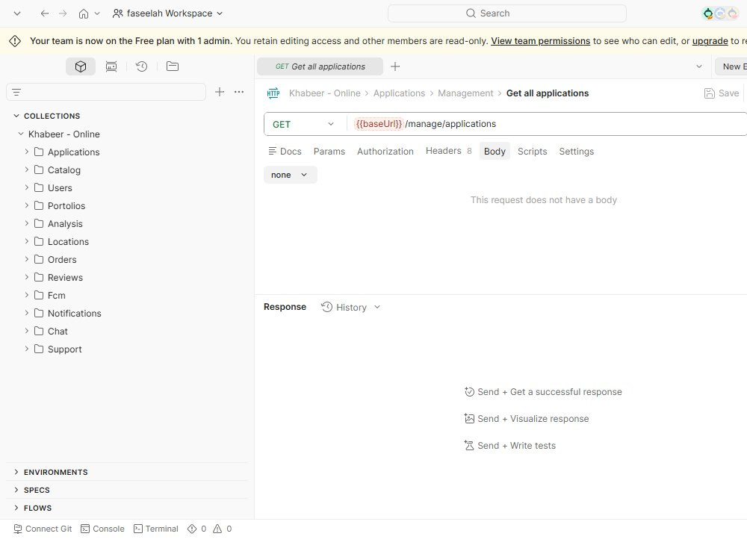Open the Files folder sidebar icon
The image size is (747, 560).
[x=173, y=66]
